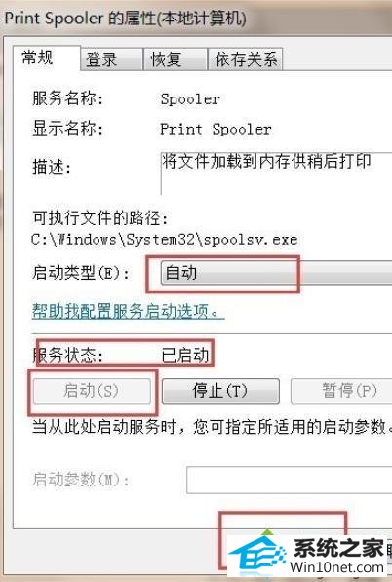Focus the 启动参数(M) input field
This screenshot has width=392, height=582.
tap(290, 481)
